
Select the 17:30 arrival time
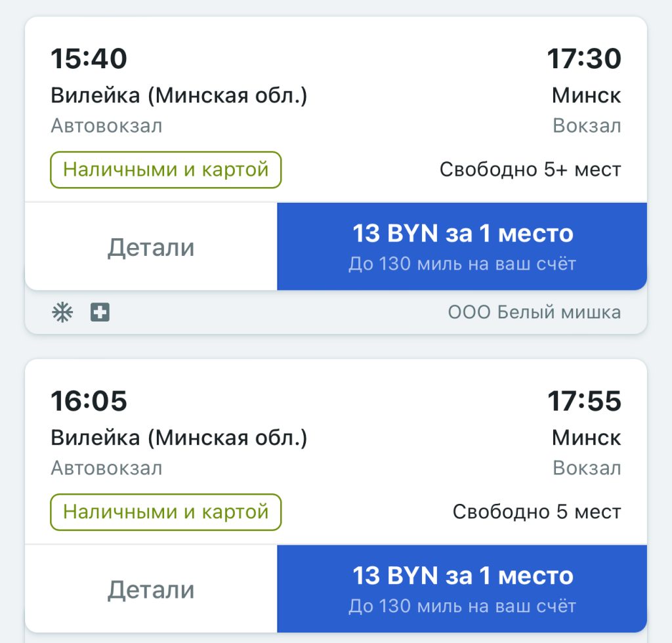pyautogui.click(x=584, y=59)
